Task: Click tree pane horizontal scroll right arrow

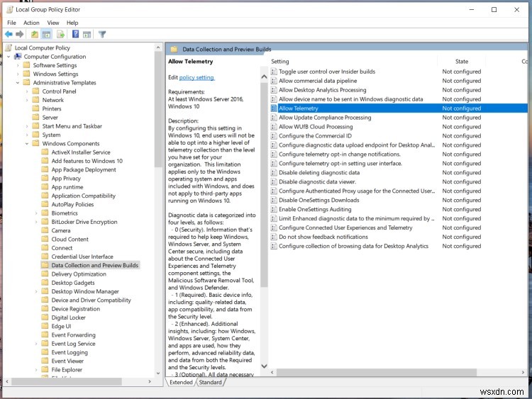Action: click(150, 382)
